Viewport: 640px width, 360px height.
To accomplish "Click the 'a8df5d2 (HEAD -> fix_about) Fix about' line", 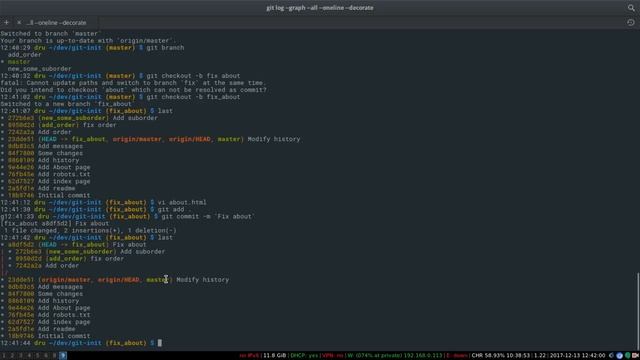I will pyautogui.click(x=73, y=244).
